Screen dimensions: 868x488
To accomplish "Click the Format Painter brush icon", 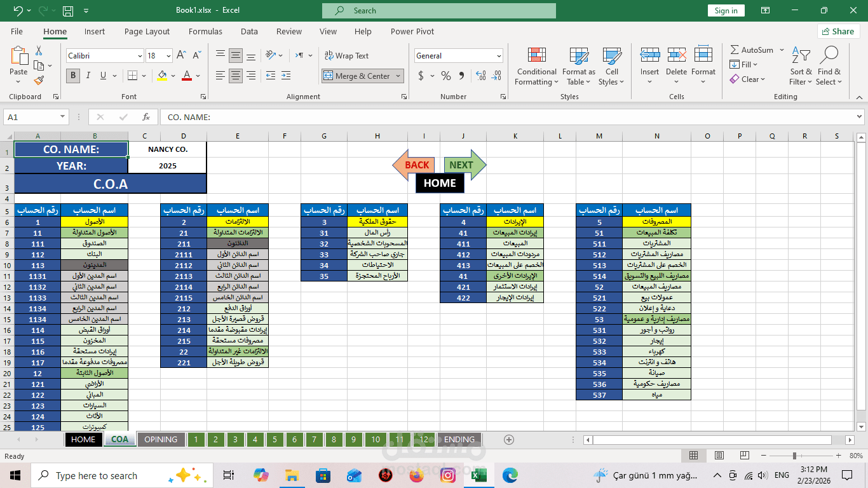I will tap(39, 81).
